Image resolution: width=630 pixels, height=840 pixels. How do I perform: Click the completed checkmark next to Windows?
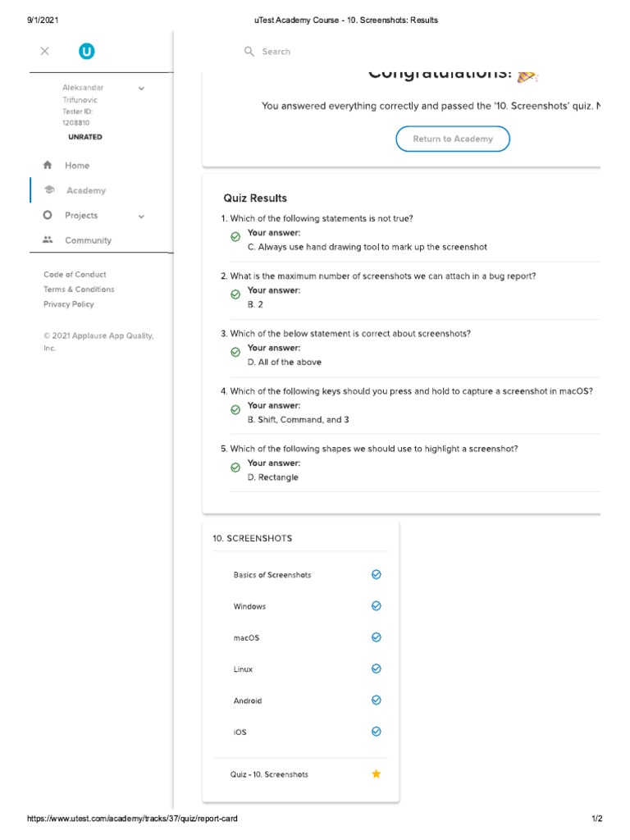click(x=376, y=606)
